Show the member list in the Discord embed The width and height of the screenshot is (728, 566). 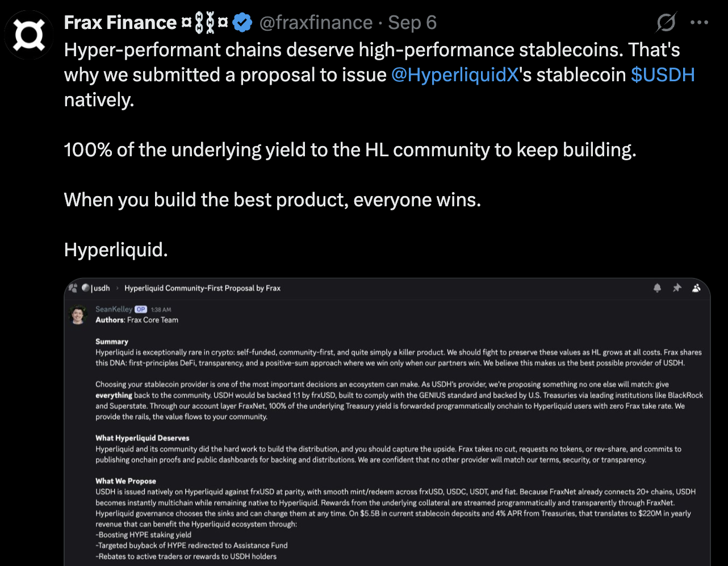coord(697,288)
